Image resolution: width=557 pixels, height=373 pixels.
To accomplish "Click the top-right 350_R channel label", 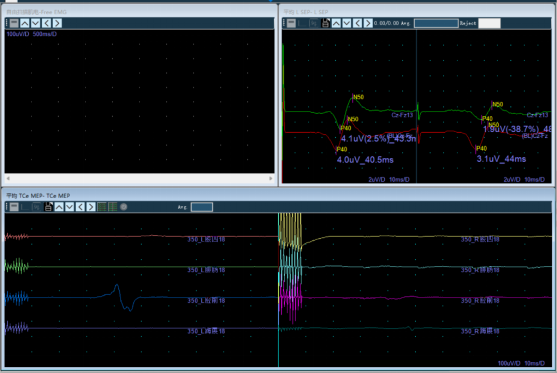I will pyautogui.click(x=480, y=239).
